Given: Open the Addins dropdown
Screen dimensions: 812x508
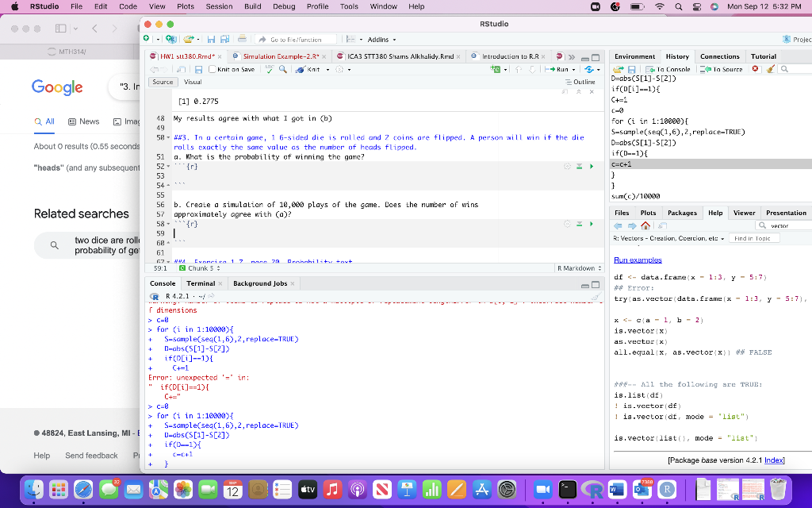Looking at the screenshot, I should [x=381, y=40].
